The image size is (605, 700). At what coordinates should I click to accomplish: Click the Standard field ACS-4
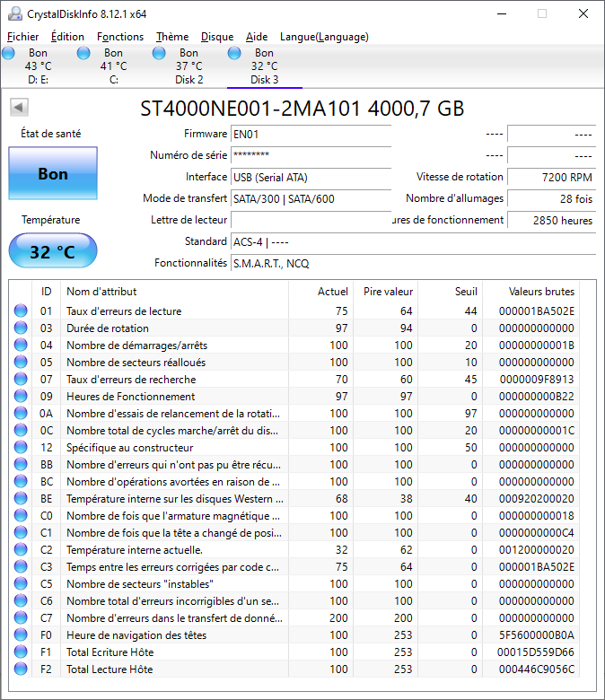(x=414, y=242)
